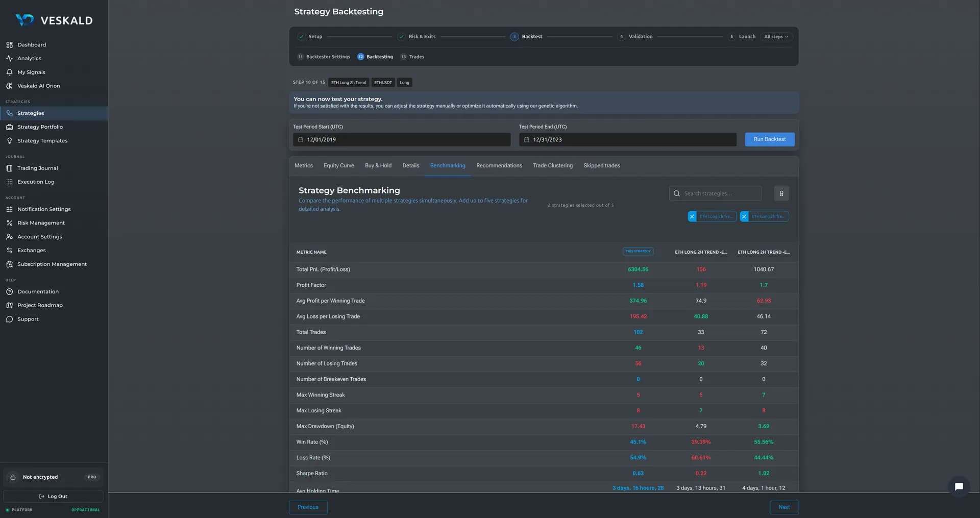Open Documentation help icon

click(x=9, y=292)
